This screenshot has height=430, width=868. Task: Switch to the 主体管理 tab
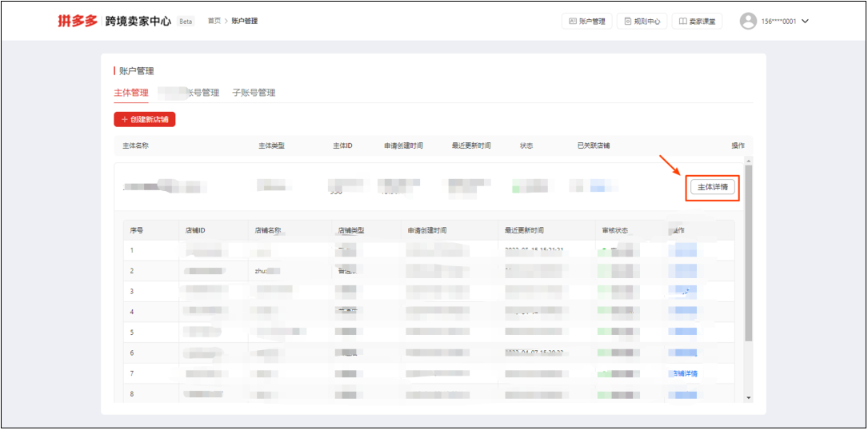click(131, 93)
